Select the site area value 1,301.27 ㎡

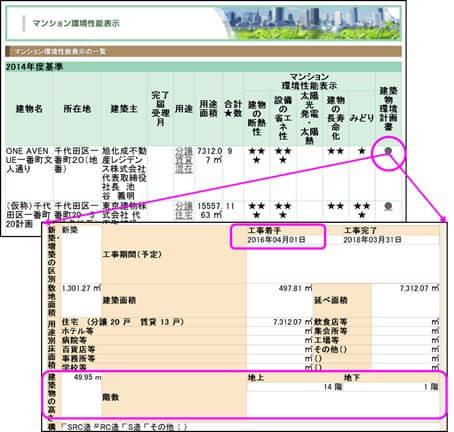(x=81, y=288)
